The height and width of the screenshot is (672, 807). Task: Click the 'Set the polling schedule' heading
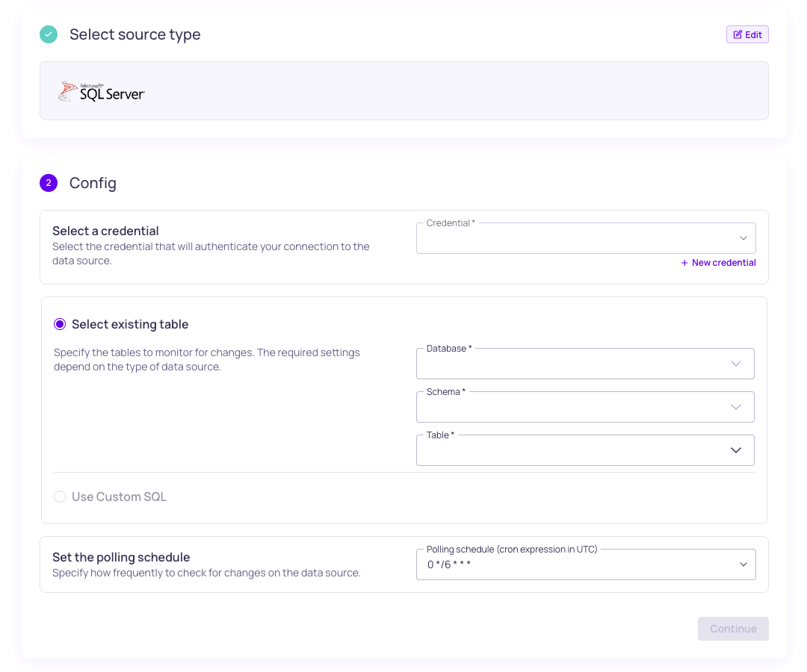tap(121, 557)
